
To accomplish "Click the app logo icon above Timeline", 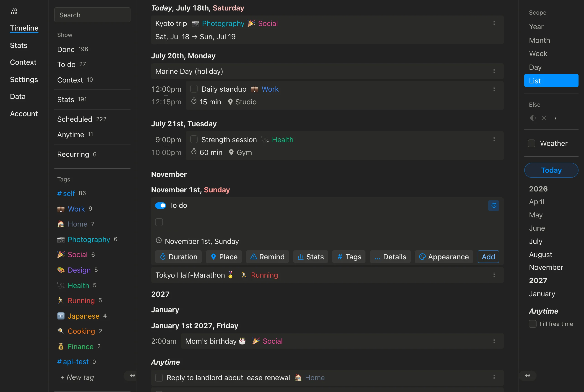I will [14, 11].
